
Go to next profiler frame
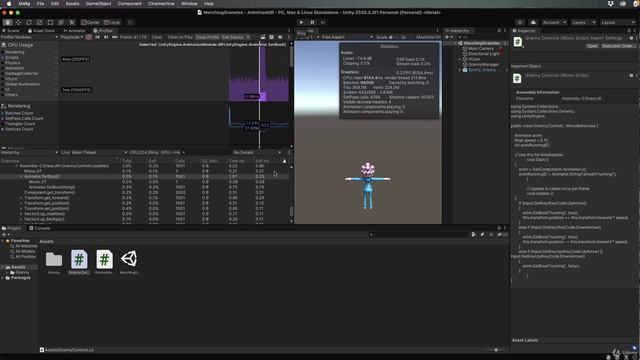[x=106, y=37]
